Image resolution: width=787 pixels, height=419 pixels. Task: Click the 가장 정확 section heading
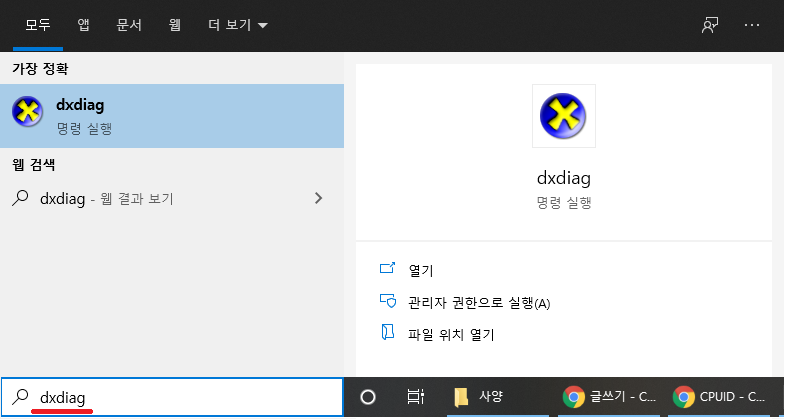pos(40,69)
